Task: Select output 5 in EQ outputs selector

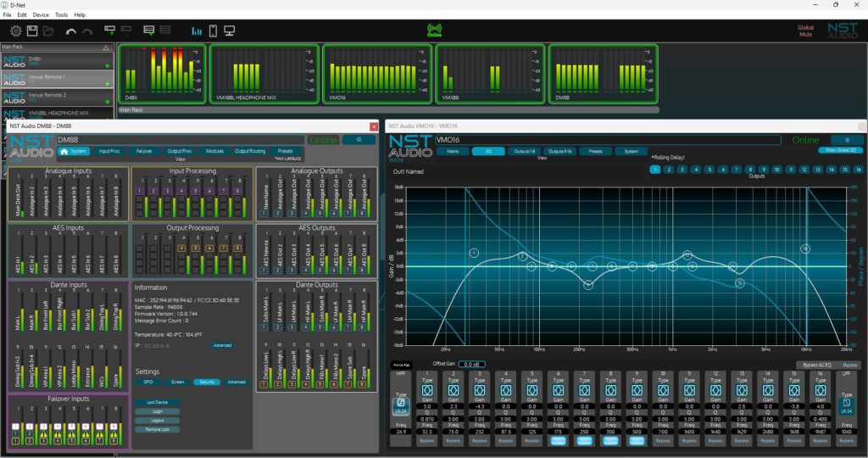Action: point(709,170)
